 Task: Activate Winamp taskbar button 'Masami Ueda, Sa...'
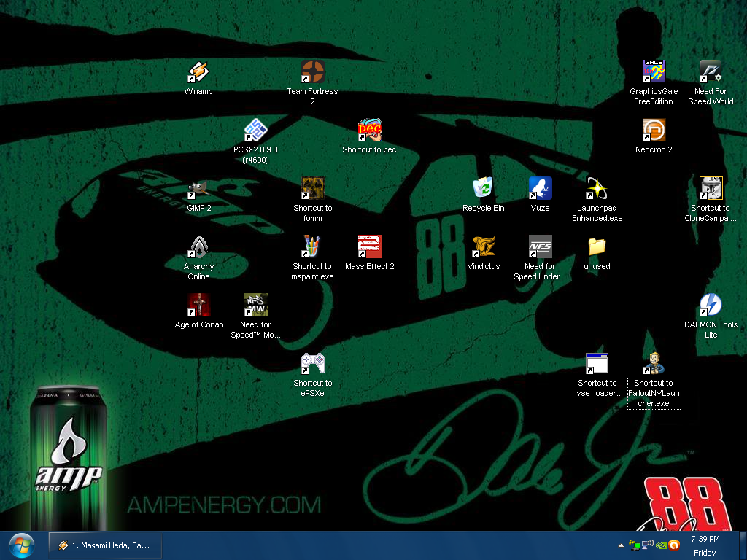[x=105, y=545]
